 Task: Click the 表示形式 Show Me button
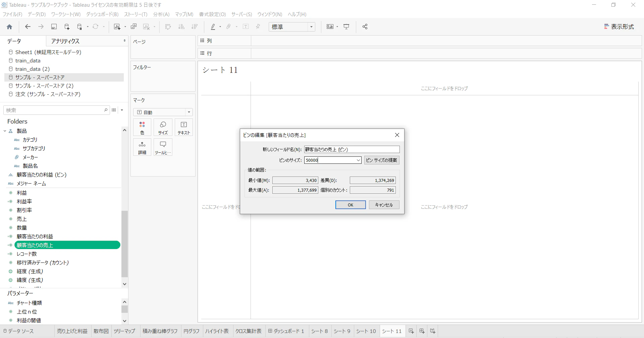(x=619, y=27)
